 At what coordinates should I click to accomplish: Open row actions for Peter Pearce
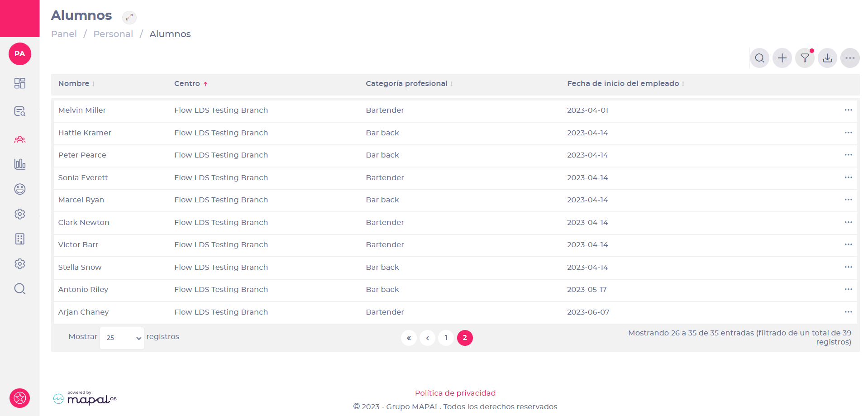[849, 155]
